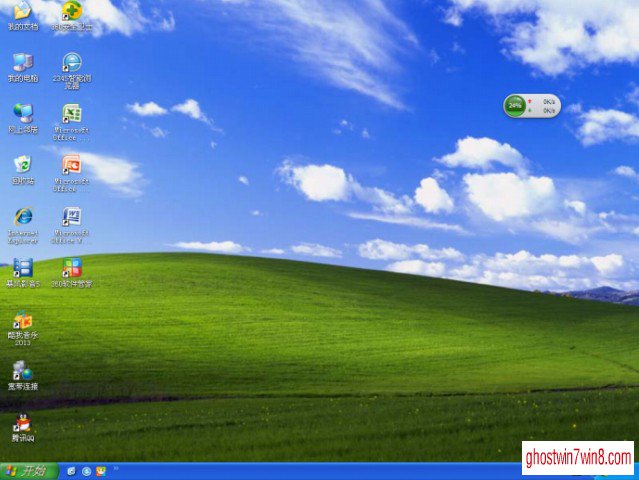Open the 我的文档 (My Documents) folder icon

(x=22, y=11)
